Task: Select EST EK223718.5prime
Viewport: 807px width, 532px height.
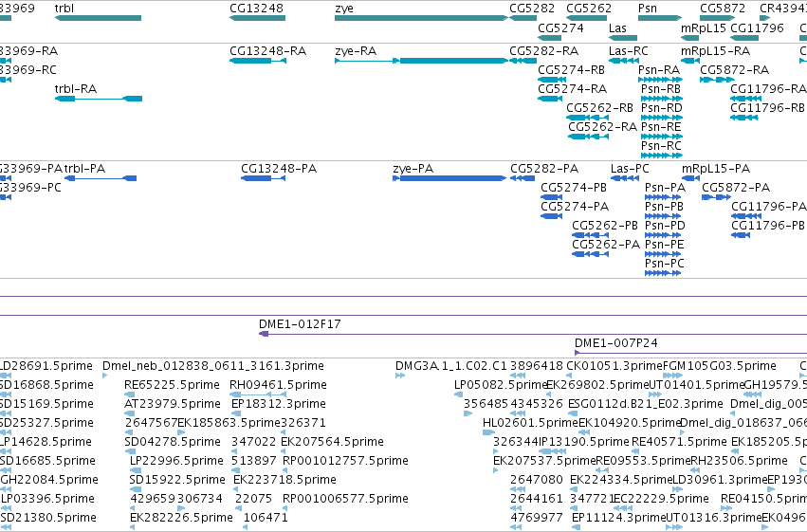Action: [x=236, y=489]
